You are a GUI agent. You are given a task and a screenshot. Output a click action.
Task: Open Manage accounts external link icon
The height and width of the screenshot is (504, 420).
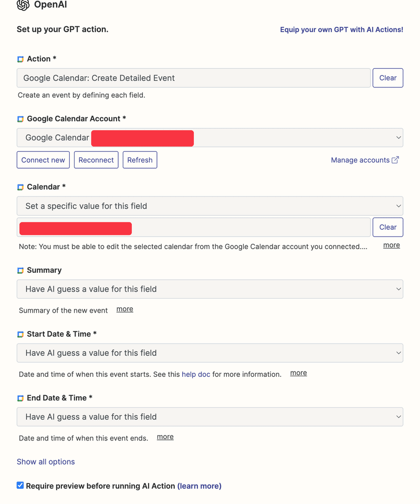coord(395,160)
